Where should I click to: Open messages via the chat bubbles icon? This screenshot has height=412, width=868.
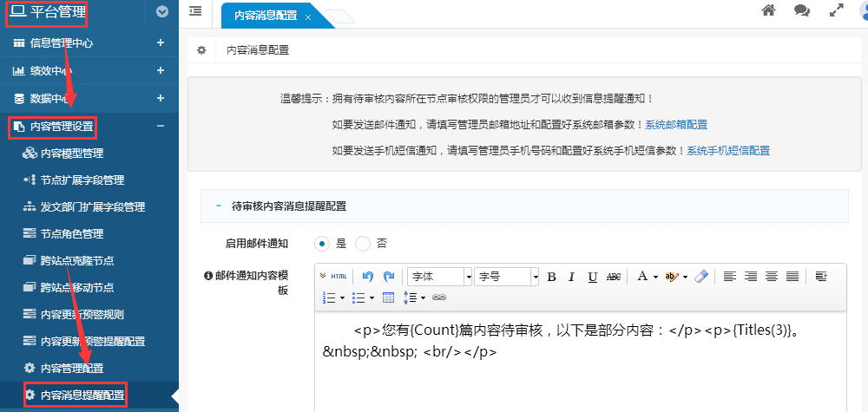pyautogui.click(x=802, y=11)
